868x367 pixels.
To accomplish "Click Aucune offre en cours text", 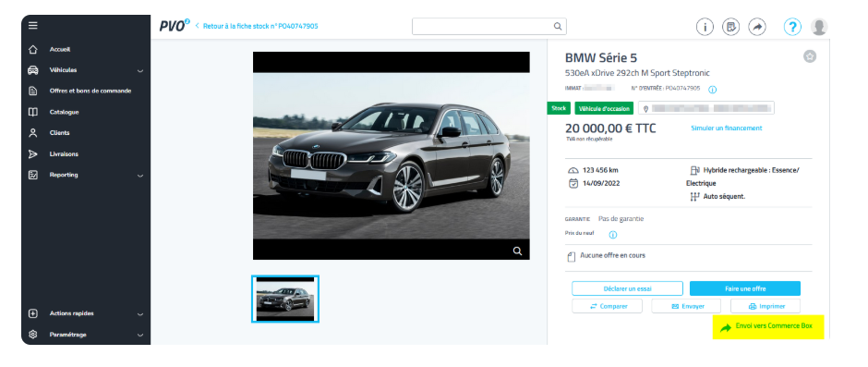I will pyautogui.click(x=612, y=255).
